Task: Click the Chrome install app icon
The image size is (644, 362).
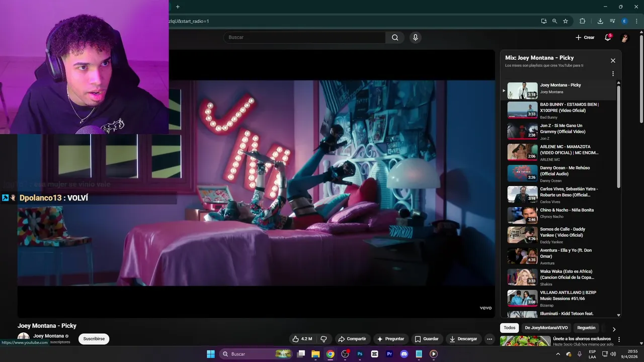Action: click(x=544, y=21)
